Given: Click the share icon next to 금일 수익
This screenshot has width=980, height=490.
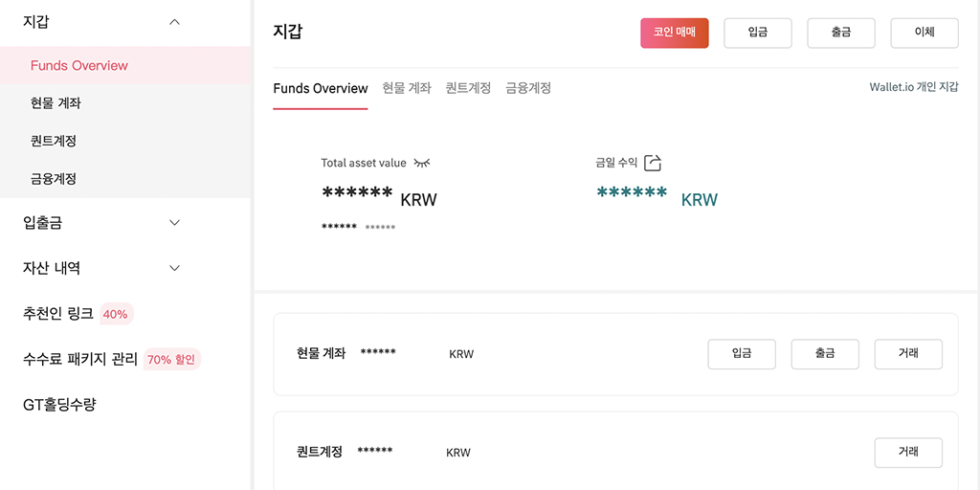Looking at the screenshot, I should point(653,164).
